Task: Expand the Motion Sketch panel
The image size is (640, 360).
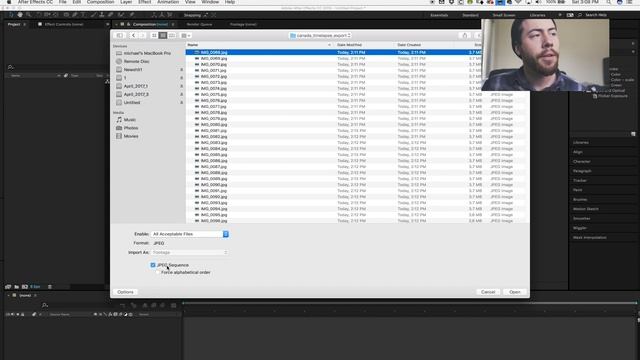Action: point(586,209)
